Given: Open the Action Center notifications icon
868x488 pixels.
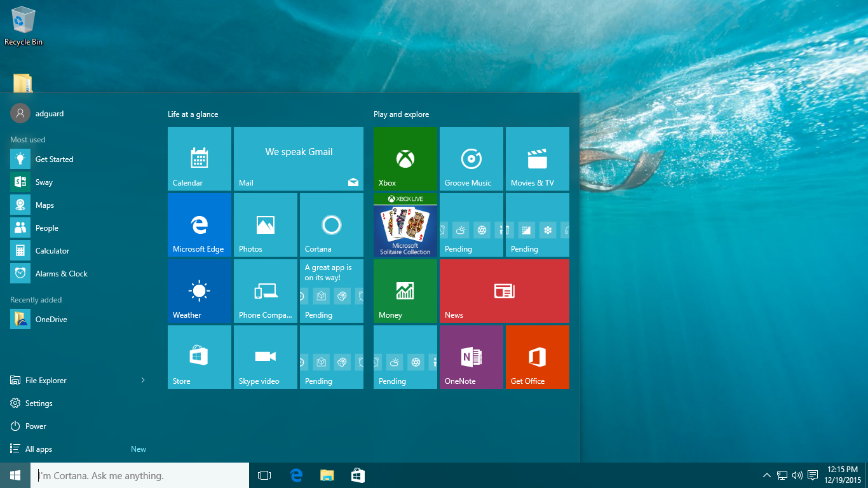Looking at the screenshot, I should pyautogui.click(x=812, y=475).
